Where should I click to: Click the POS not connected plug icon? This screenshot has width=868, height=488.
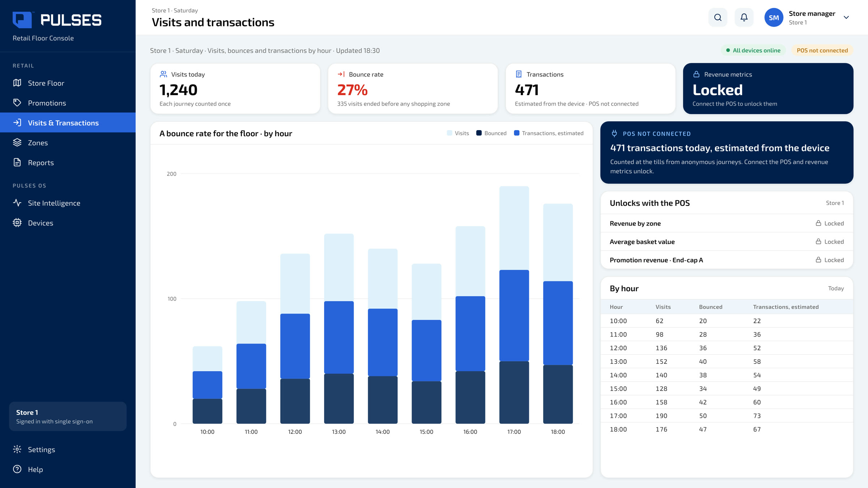coord(614,133)
